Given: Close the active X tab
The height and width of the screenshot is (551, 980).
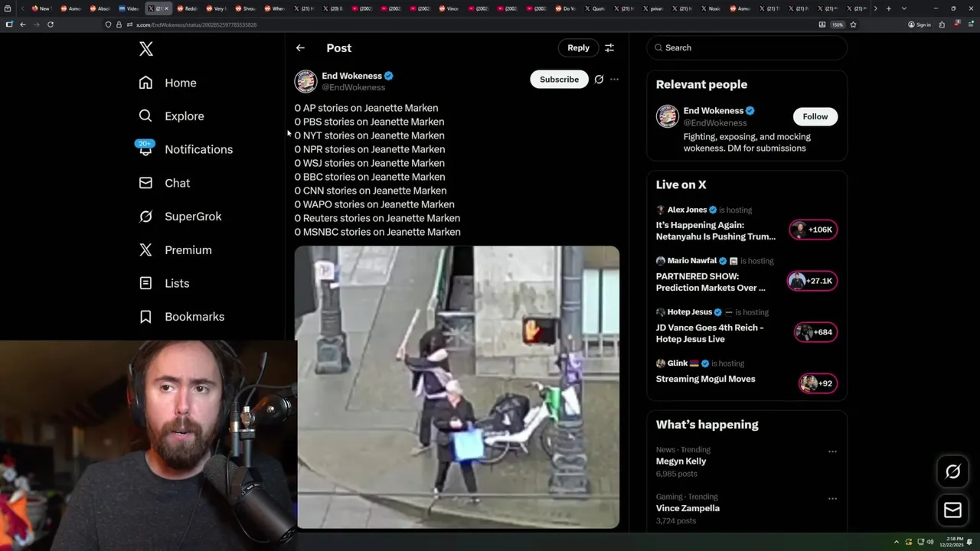Looking at the screenshot, I should click(166, 8).
